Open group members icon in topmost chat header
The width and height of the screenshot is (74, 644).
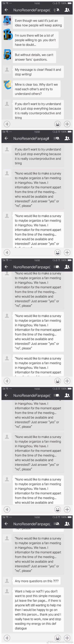click(x=67, y=10)
